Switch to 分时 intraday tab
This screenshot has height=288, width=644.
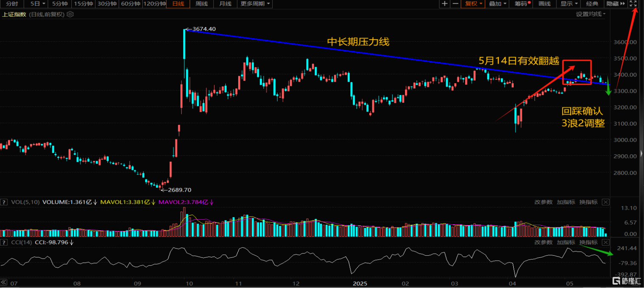[x=12, y=4]
